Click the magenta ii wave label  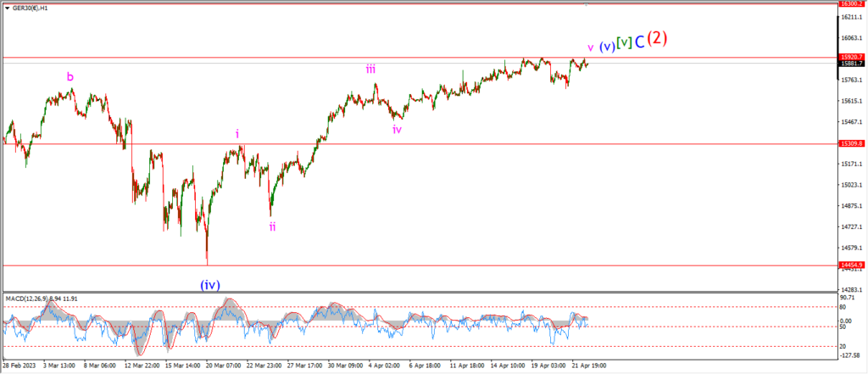272,226
